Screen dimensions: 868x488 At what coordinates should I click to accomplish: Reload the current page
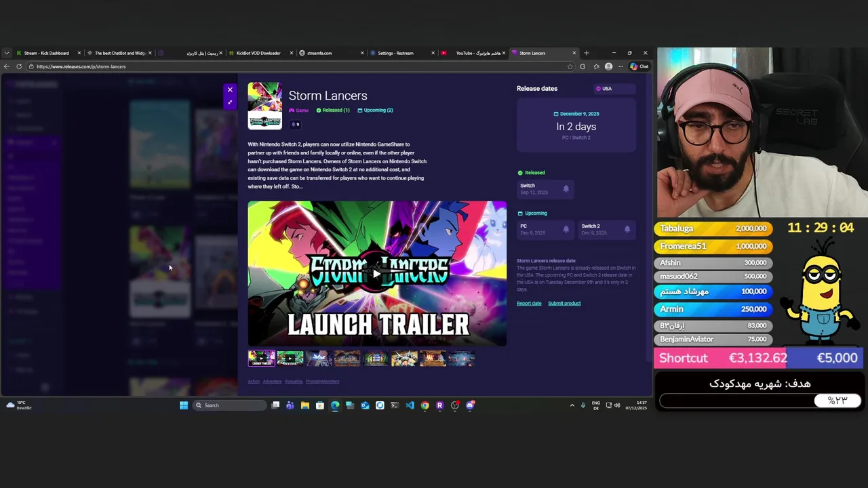coord(19,66)
